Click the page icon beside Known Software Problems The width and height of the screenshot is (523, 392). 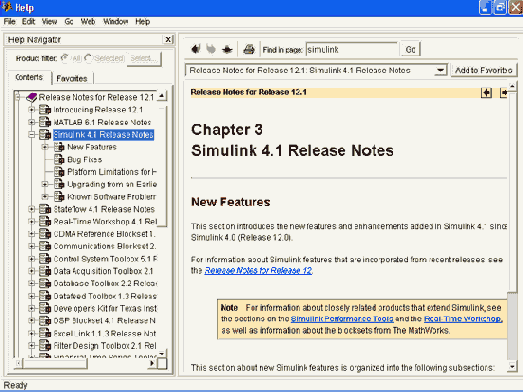coord(59,197)
